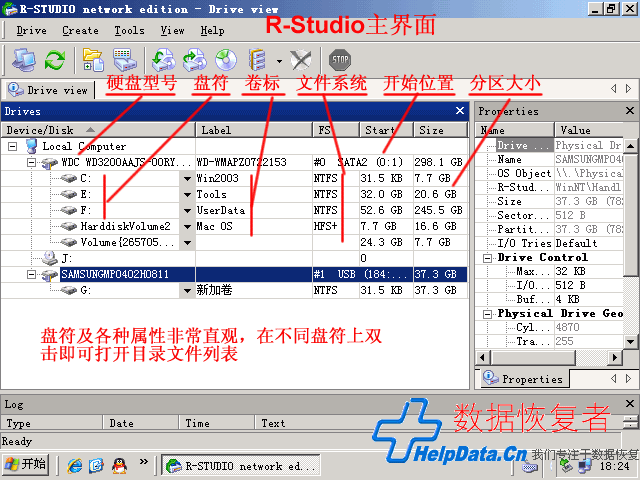Click the Open Drive Files folder icon

pos(93,60)
